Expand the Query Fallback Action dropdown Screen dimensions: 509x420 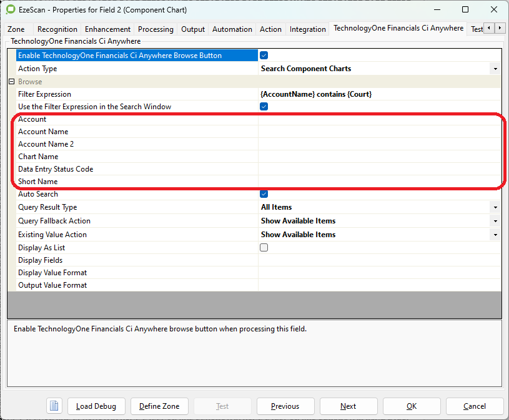click(x=495, y=221)
